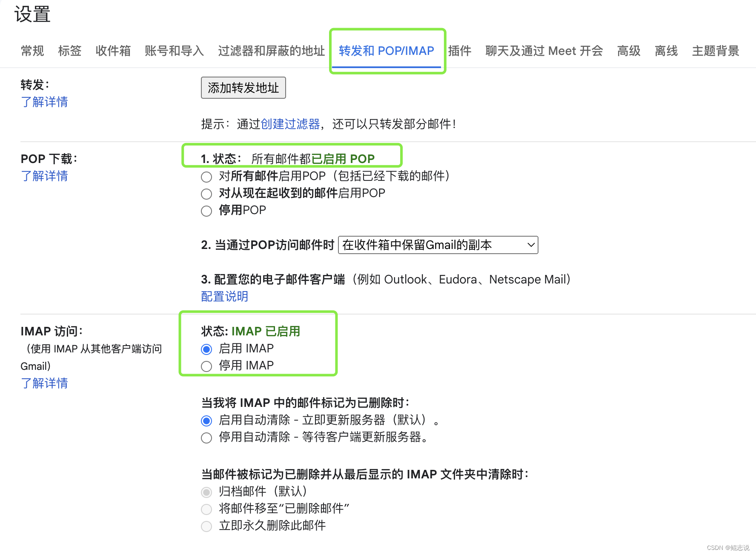Choose 停用自动清除 - 等待客户端更新服务器 option
Screen dimensions: 756x555
tap(206, 438)
